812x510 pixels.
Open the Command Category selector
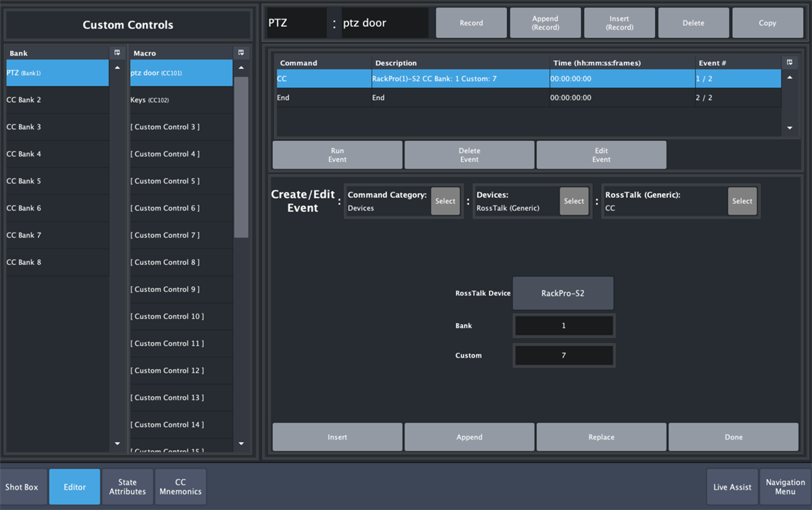445,200
